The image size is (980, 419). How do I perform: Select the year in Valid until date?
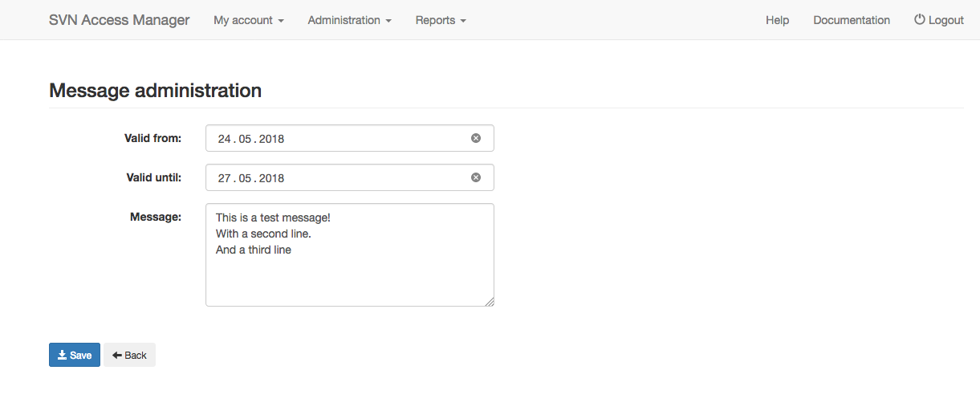pyautogui.click(x=271, y=178)
